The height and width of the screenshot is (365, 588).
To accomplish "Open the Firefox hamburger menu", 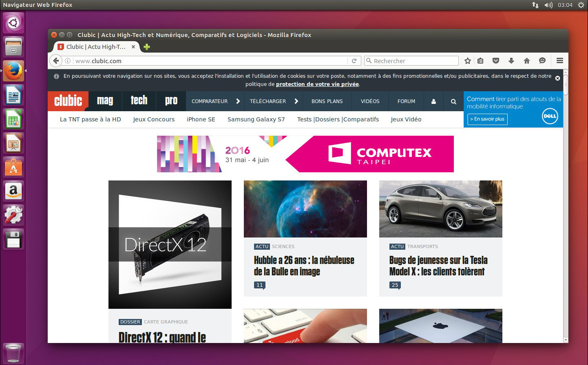I will click(559, 61).
